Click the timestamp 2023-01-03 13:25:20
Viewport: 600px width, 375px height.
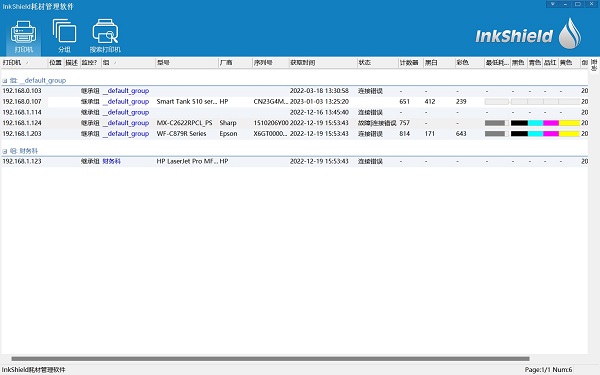pos(319,102)
